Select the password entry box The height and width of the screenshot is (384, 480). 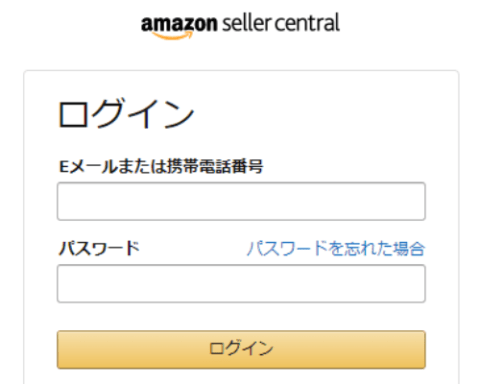pyautogui.click(x=241, y=283)
